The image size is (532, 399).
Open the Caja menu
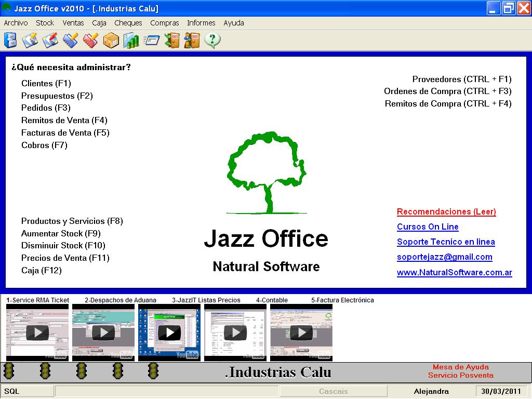point(99,23)
